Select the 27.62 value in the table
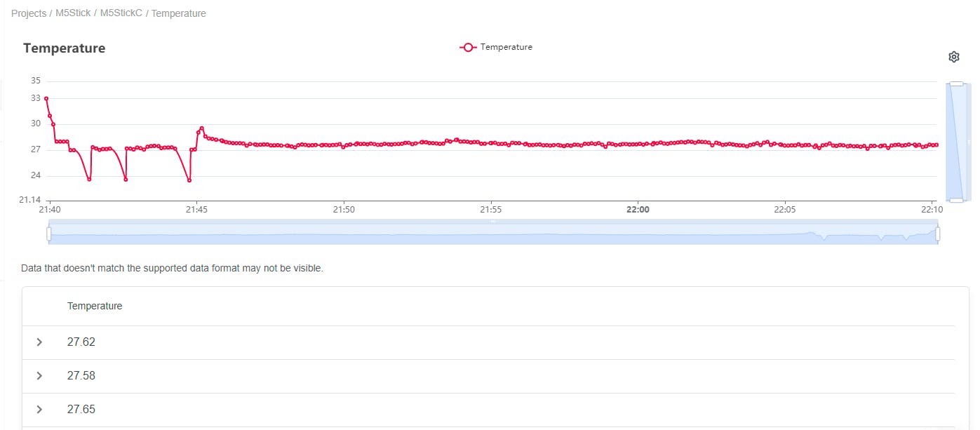The height and width of the screenshot is (430, 980). (81, 342)
